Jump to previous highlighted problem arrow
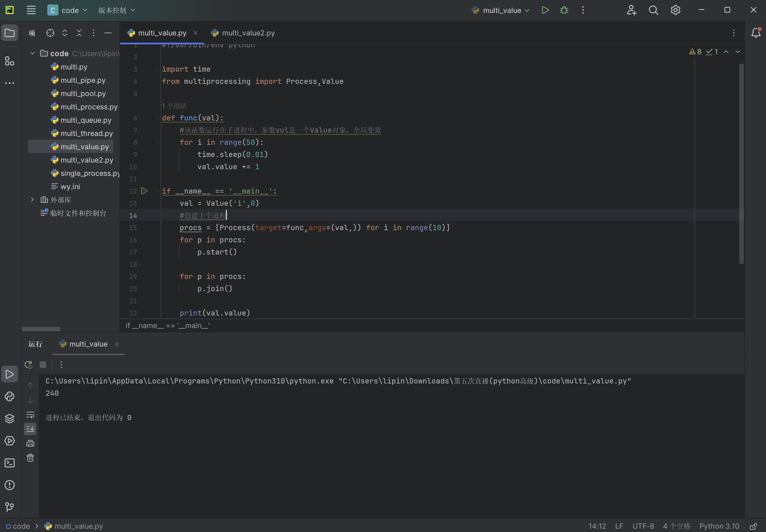 (x=726, y=52)
